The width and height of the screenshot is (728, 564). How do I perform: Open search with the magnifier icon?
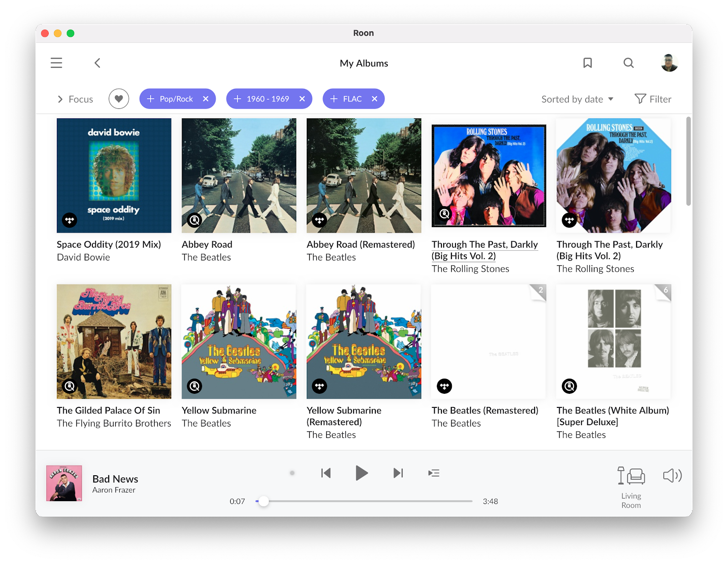pyautogui.click(x=628, y=63)
